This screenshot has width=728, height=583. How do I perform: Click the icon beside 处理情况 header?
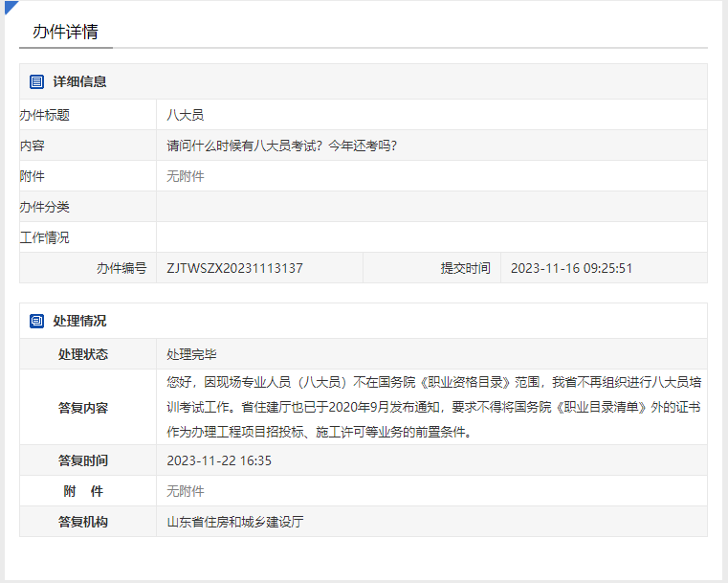point(36,322)
